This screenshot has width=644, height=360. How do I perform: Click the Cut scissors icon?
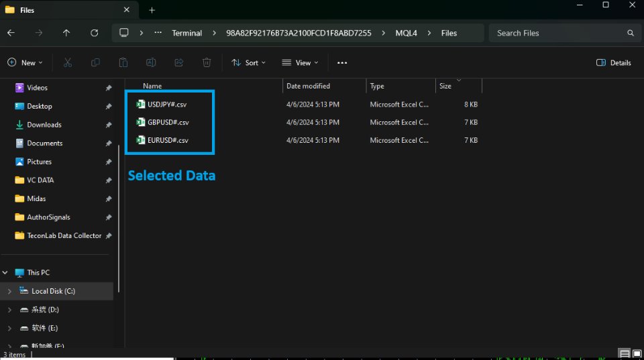68,62
